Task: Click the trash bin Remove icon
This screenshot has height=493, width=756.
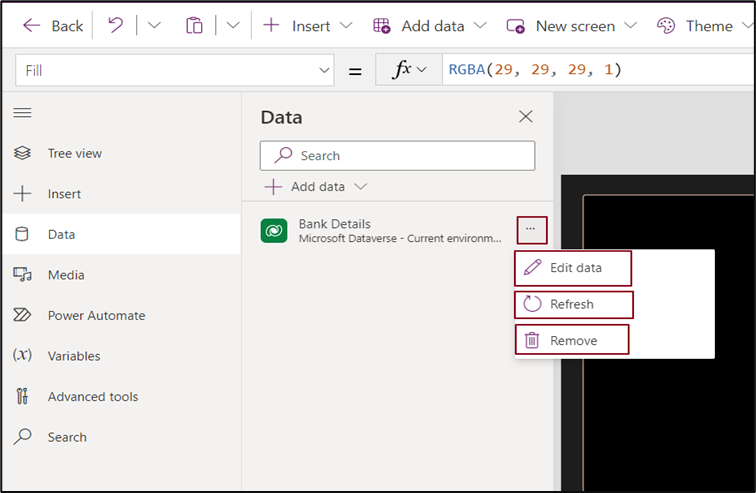Action: (x=532, y=340)
